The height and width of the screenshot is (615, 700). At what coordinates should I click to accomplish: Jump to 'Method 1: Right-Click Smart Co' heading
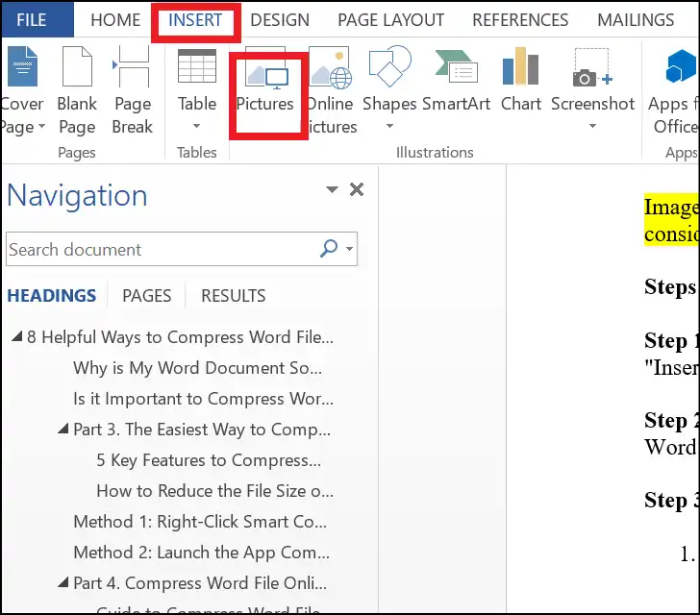coord(200,522)
